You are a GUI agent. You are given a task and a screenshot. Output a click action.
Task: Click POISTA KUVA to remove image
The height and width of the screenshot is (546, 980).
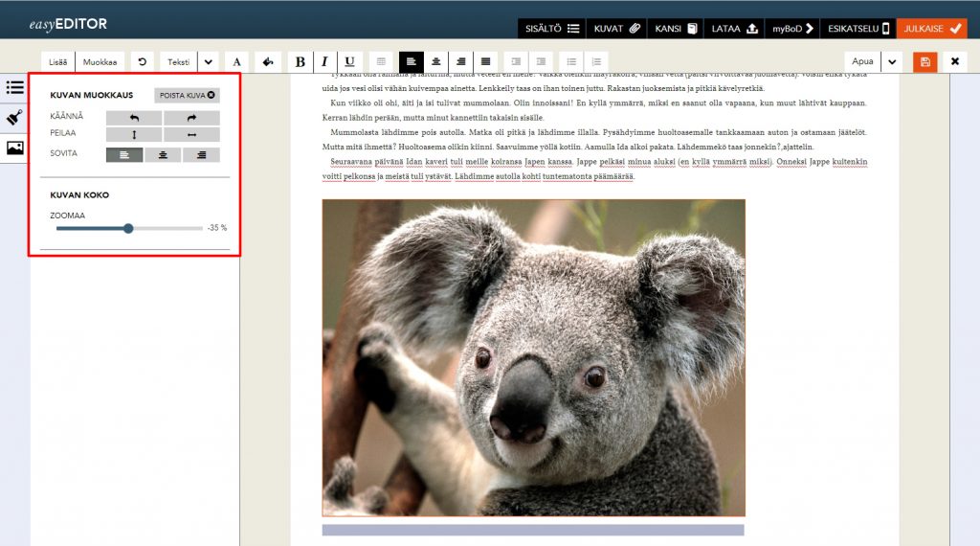tap(187, 95)
